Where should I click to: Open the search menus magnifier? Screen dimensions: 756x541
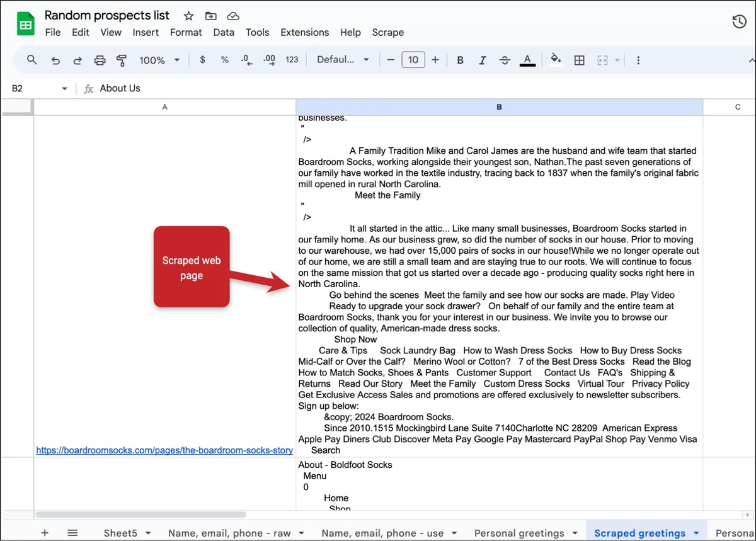31,60
